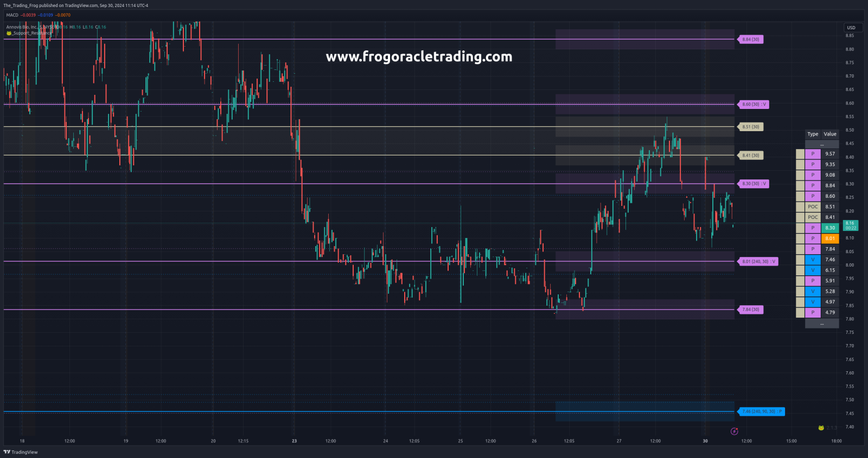Click the MACD value -0.0039
This screenshot has width=868, height=458.
pyautogui.click(x=28, y=15)
